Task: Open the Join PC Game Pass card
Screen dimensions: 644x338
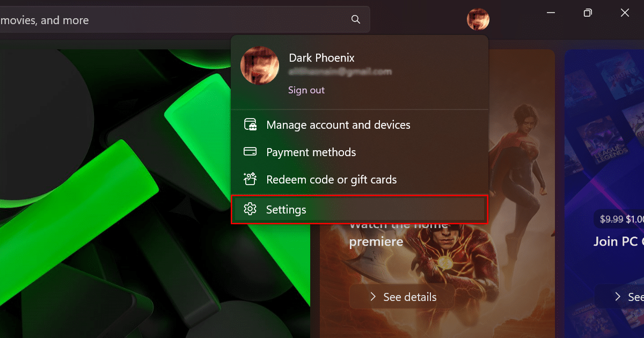Action: [x=617, y=241]
